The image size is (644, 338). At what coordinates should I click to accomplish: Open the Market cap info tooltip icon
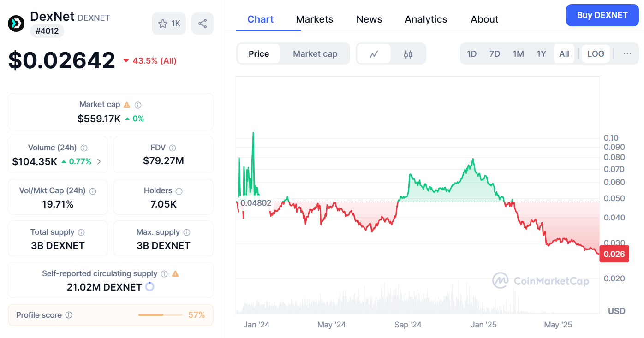click(x=138, y=105)
